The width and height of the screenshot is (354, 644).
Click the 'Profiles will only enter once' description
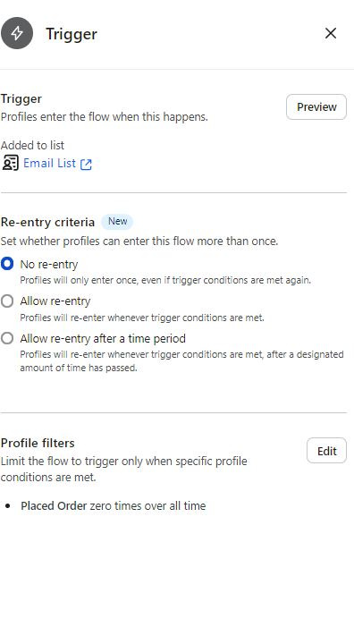pyautogui.click(x=165, y=280)
